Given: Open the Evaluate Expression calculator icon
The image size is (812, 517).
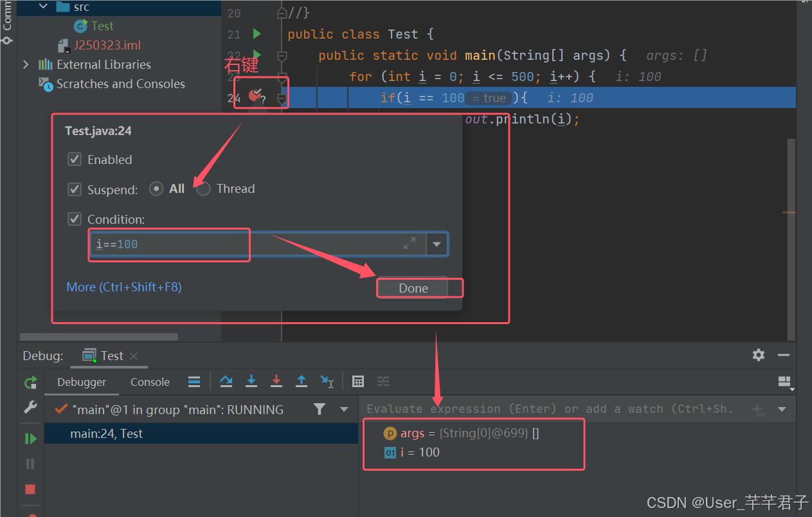Looking at the screenshot, I should click(x=358, y=381).
